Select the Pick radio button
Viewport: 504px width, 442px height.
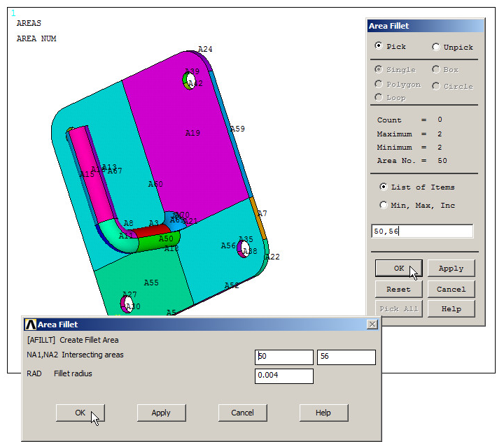(379, 46)
